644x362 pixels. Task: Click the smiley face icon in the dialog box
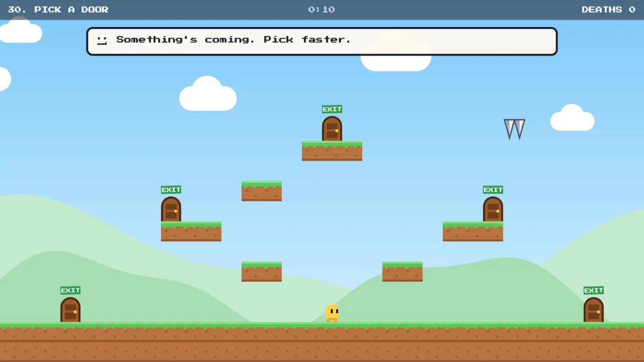(x=102, y=41)
